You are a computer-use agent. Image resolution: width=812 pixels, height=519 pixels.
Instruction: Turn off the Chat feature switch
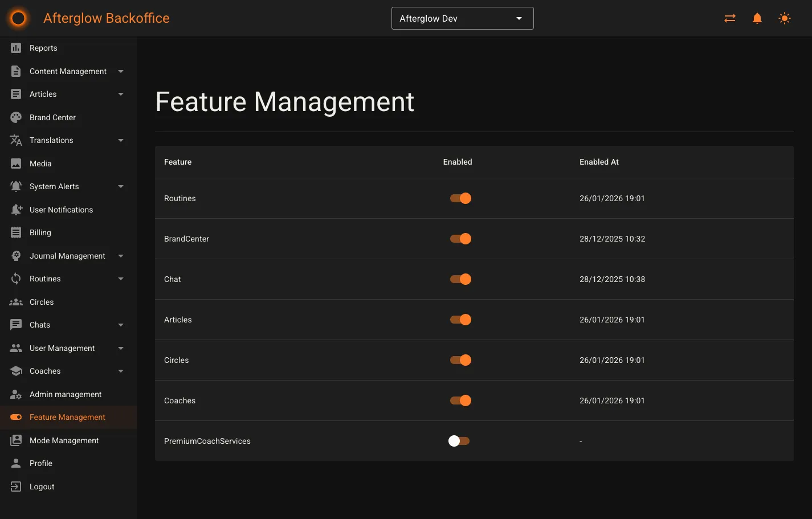pyautogui.click(x=460, y=279)
